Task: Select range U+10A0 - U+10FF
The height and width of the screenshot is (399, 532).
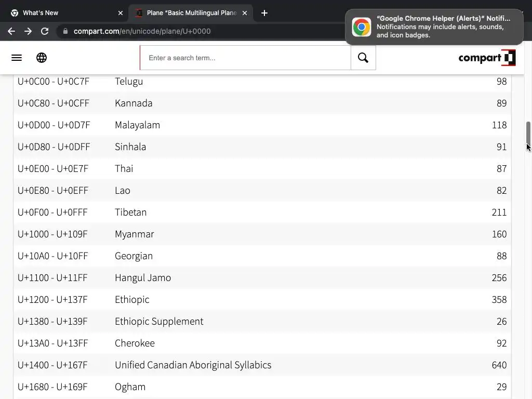Action: (52, 256)
